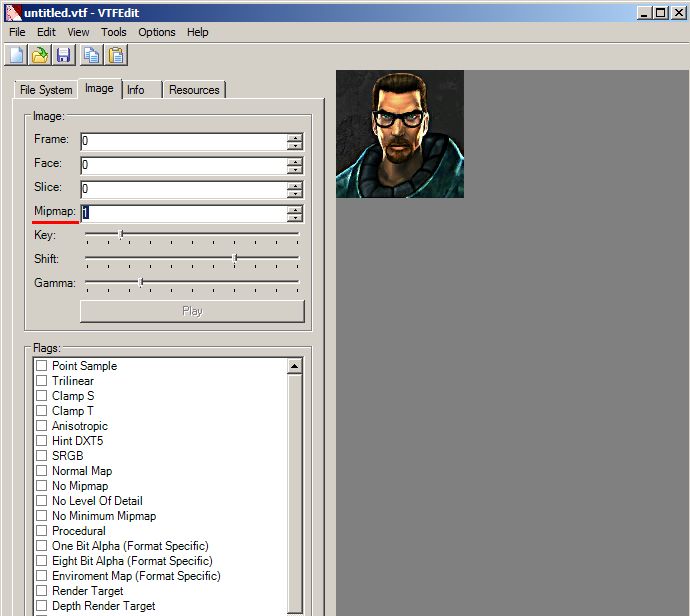Toggle the Anisotropic flag
The width and height of the screenshot is (690, 616).
point(41,425)
